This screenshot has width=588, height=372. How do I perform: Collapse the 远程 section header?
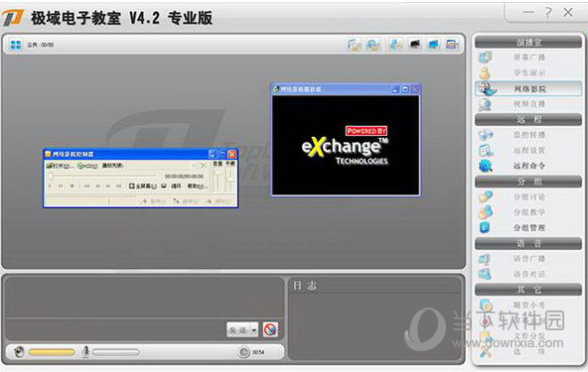pos(528,119)
